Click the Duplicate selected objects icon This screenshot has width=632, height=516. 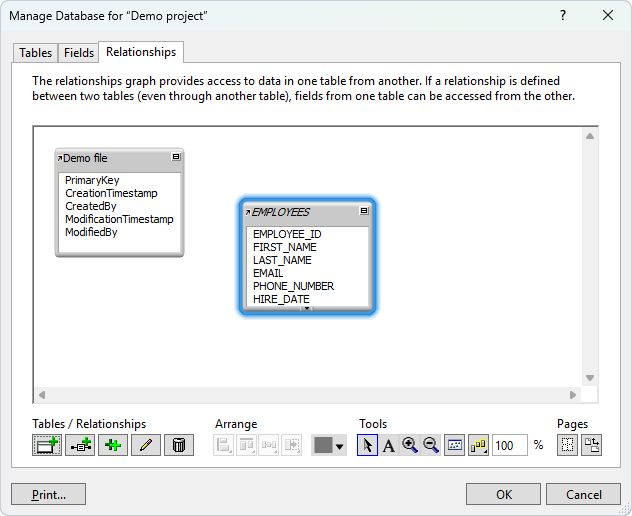[113, 445]
